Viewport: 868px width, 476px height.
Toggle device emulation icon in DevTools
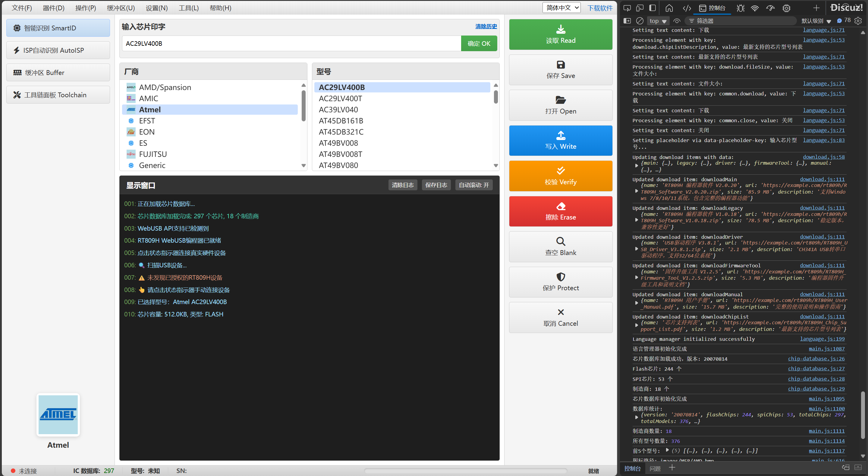(640, 8)
